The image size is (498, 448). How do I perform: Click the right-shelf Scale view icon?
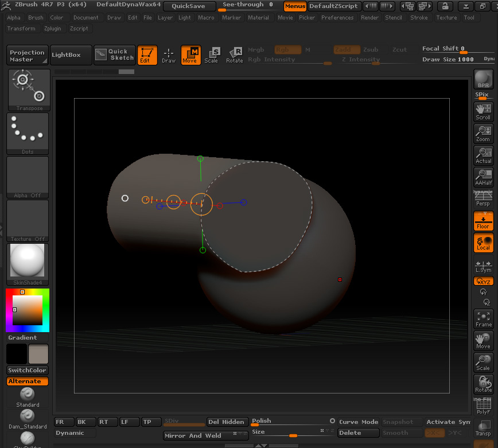coord(484,363)
